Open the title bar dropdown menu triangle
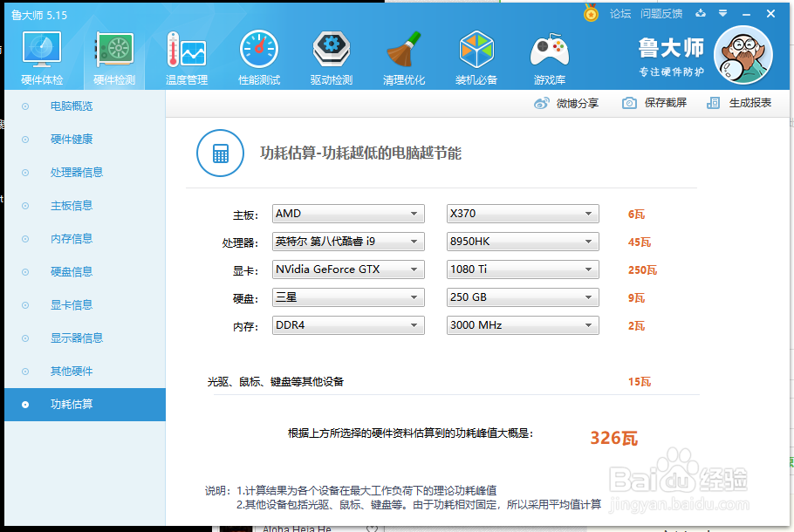This screenshot has height=532, width=794. click(x=723, y=13)
